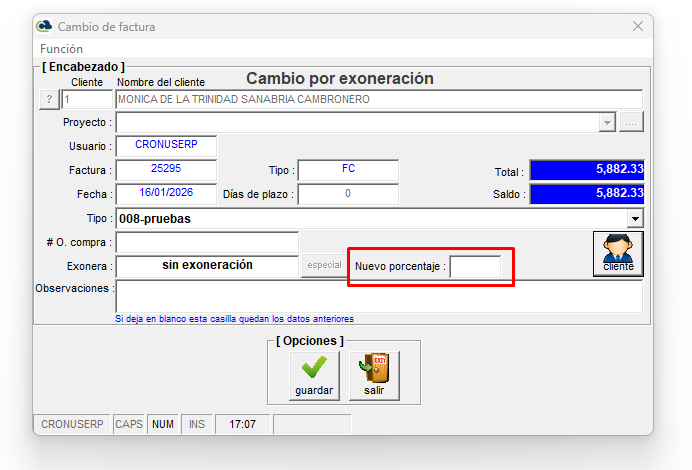This screenshot has height=470, width=692.
Task: Click the Saldo value 5,882.33
Action: 587,194
